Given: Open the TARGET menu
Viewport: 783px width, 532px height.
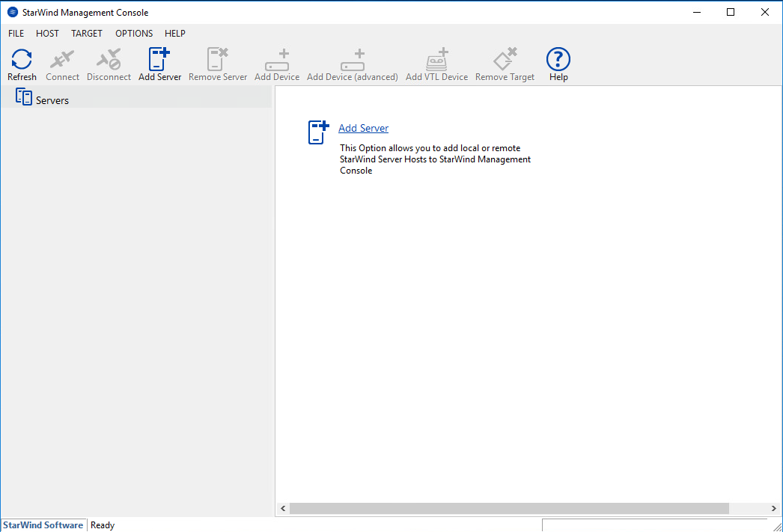Looking at the screenshot, I should coord(87,34).
